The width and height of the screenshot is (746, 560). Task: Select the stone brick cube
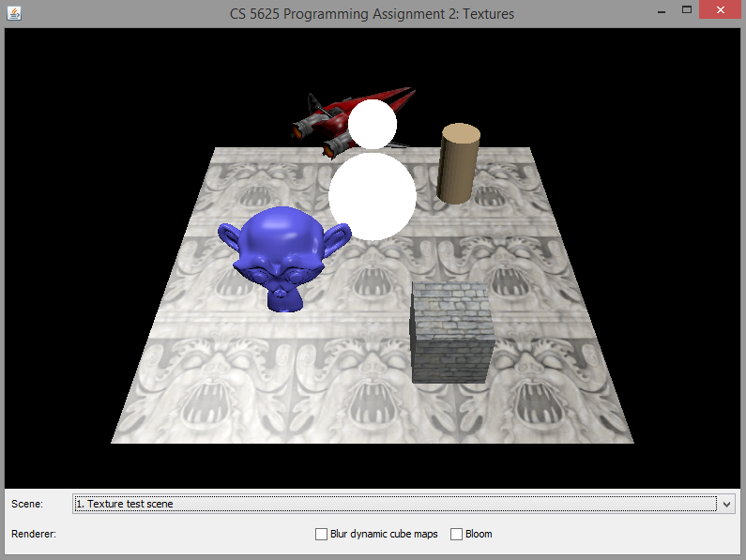pos(452,333)
